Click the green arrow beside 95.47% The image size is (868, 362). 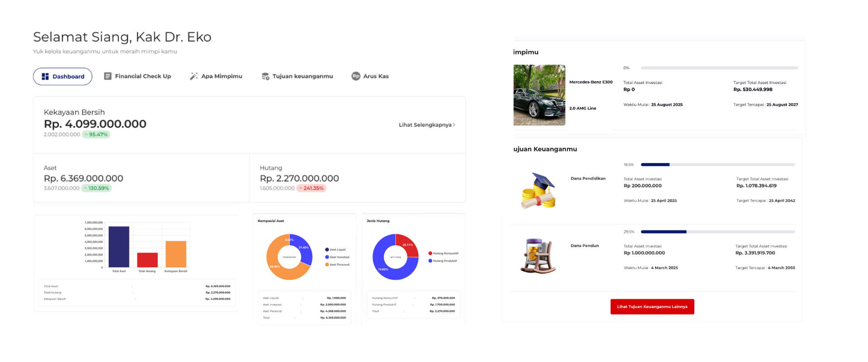[86, 134]
